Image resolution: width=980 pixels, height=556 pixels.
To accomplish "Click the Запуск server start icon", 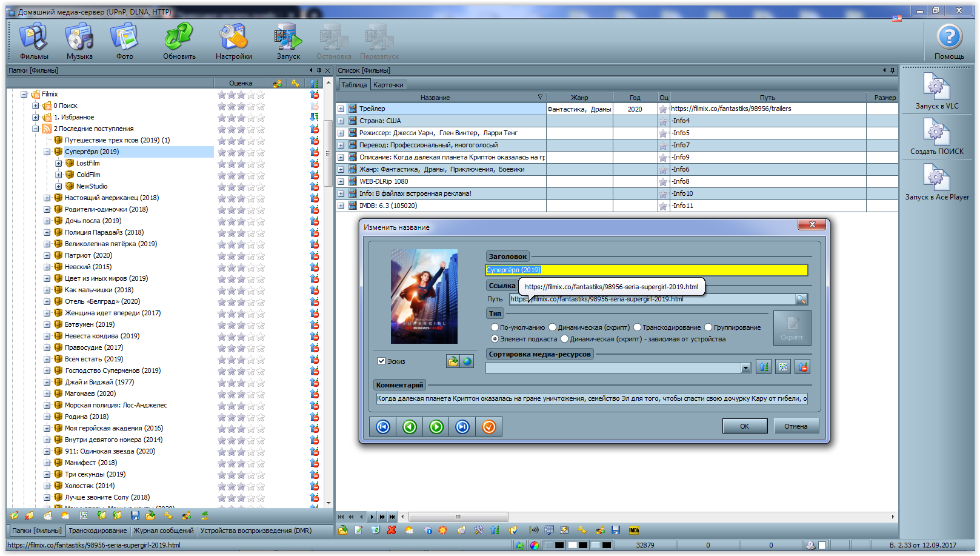I will [x=288, y=41].
